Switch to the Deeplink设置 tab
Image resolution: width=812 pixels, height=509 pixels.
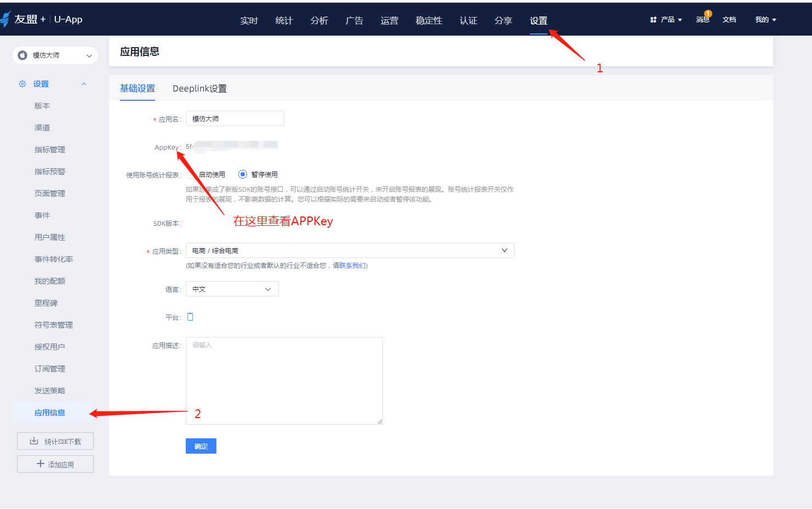(x=199, y=88)
